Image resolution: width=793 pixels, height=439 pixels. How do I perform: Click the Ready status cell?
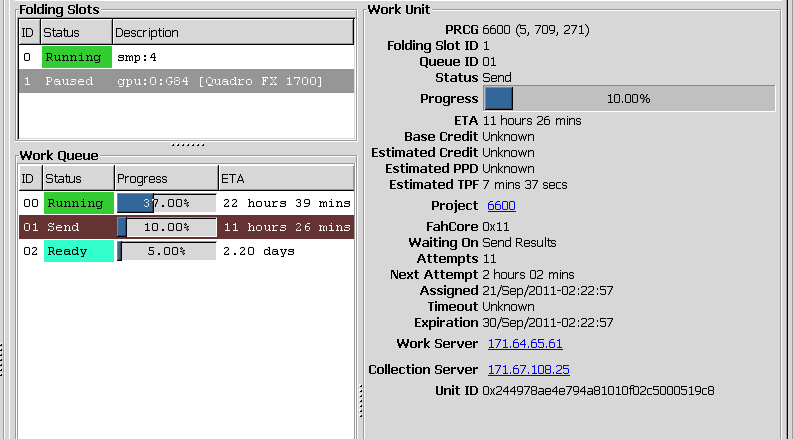tap(79, 251)
